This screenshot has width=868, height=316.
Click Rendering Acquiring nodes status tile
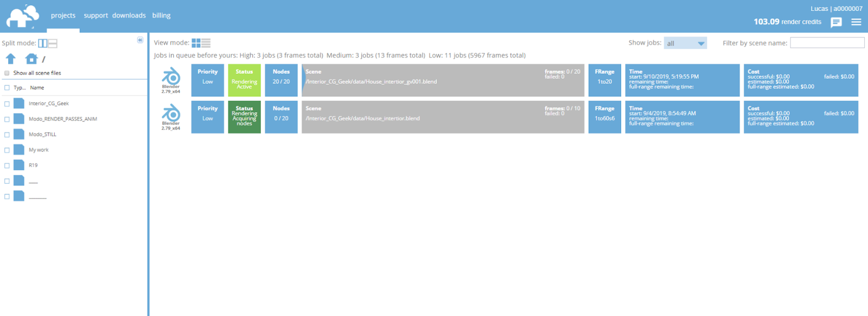[245, 117]
